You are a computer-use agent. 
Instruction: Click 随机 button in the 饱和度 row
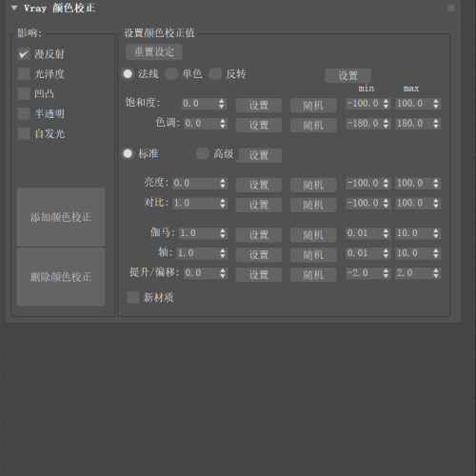click(313, 105)
